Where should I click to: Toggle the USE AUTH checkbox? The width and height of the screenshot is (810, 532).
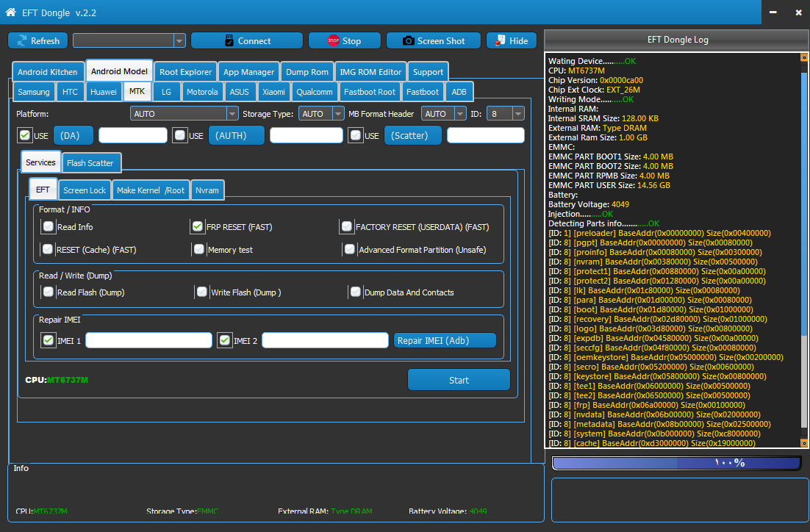(180, 135)
